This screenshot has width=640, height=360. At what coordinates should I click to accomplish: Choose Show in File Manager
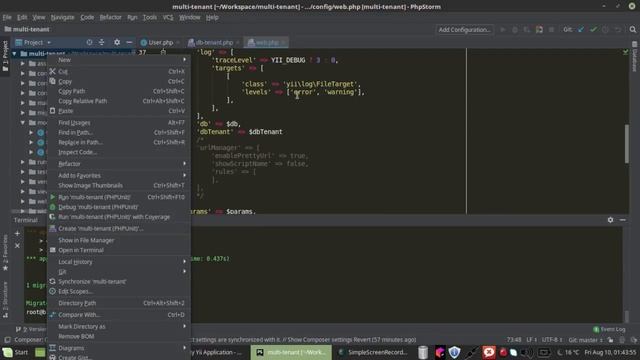point(118,240)
